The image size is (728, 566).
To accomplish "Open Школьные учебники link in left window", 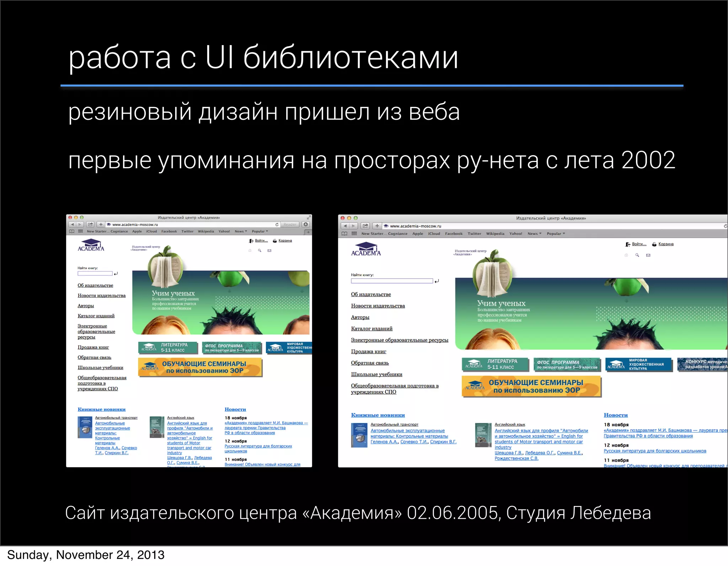I will (101, 368).
